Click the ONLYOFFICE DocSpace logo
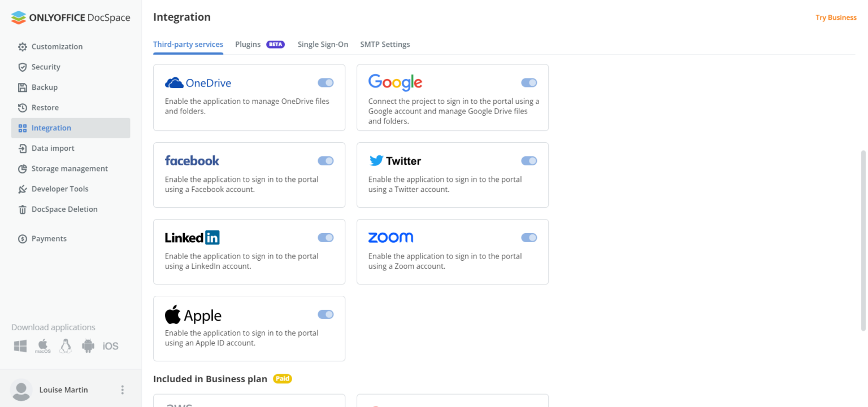This screenshot has height=407, width=868. 71,17
